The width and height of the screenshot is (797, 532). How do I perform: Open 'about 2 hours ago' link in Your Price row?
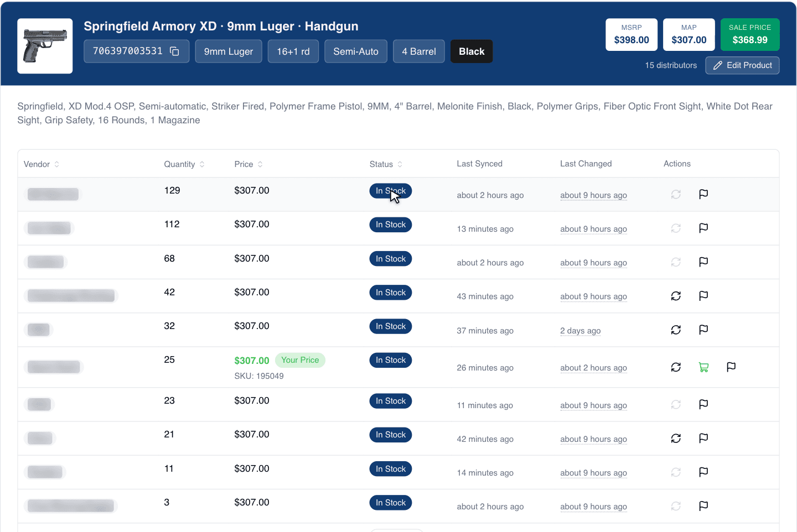point(593,368)
